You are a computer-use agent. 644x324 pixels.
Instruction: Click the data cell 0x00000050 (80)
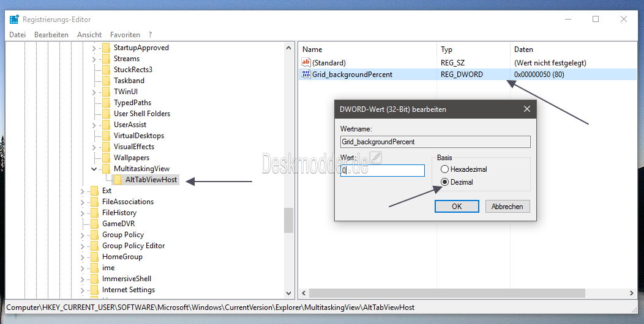click(539, 74)
